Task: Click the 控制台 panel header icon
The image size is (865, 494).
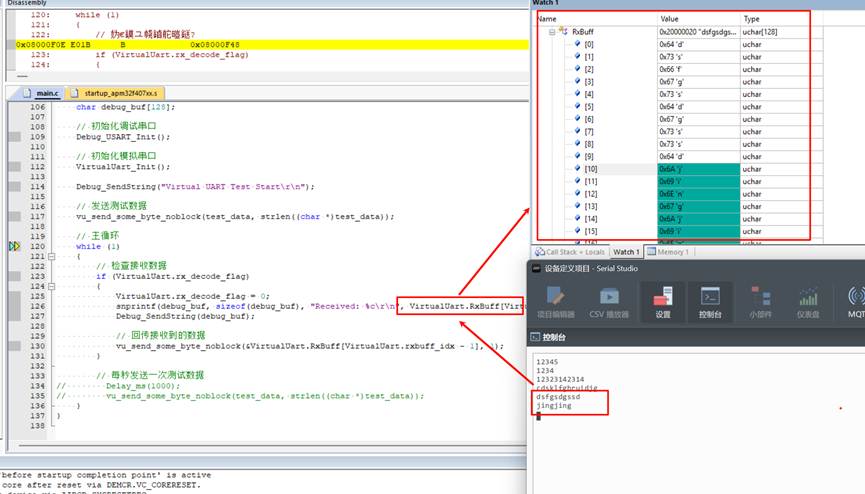Action: coord(535,337)
